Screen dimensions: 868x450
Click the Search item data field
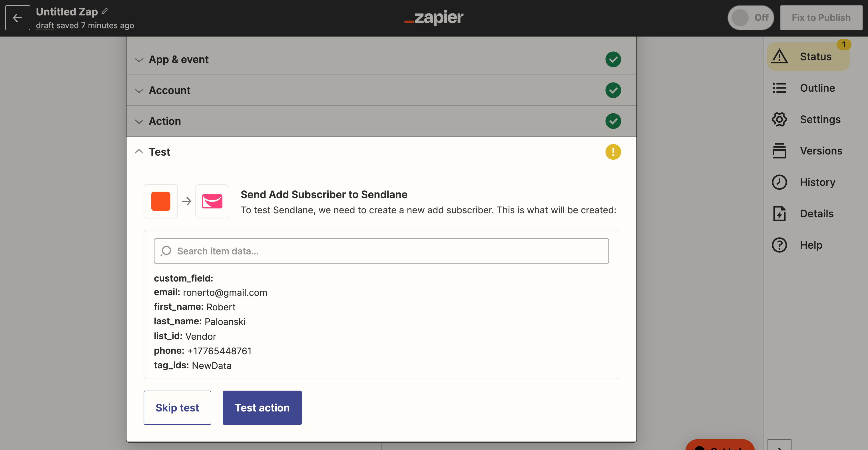coord(381,251)
